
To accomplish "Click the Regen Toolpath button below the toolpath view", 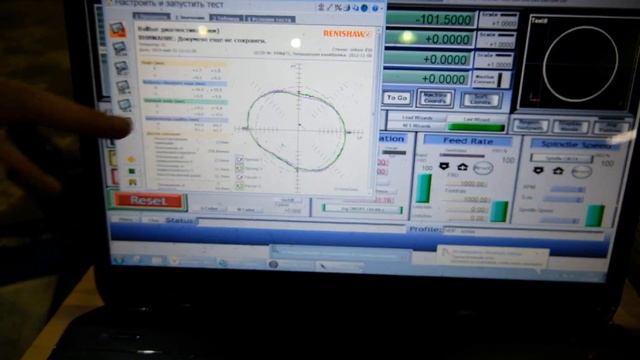I will pyautogui.click(x=530, y=126).
